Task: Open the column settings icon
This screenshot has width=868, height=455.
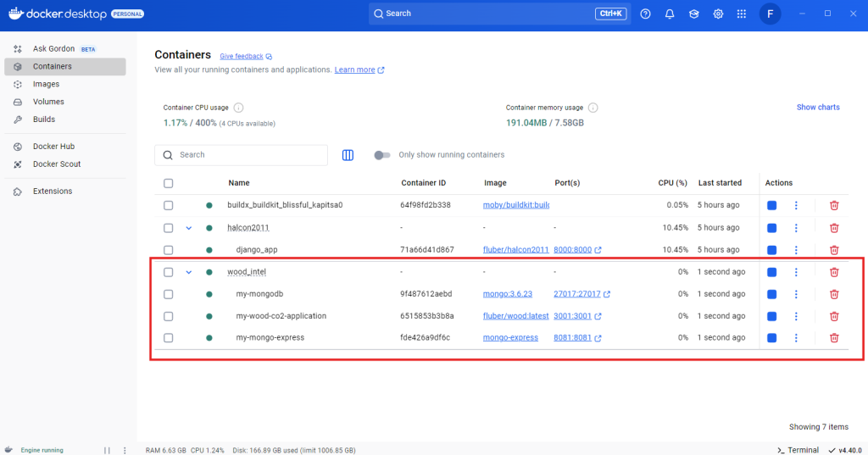Action: click(348, 155)
